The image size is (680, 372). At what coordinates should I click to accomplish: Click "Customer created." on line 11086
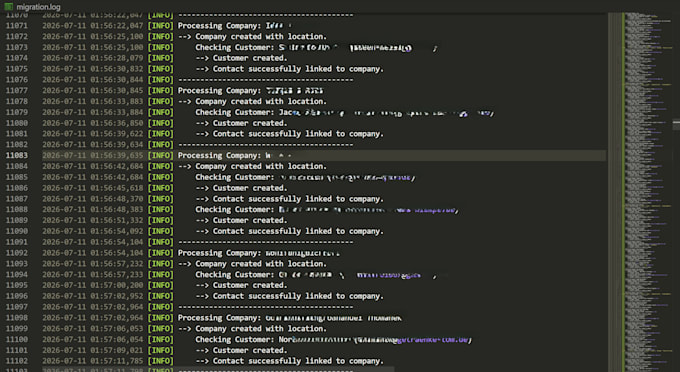coord(250,188)
